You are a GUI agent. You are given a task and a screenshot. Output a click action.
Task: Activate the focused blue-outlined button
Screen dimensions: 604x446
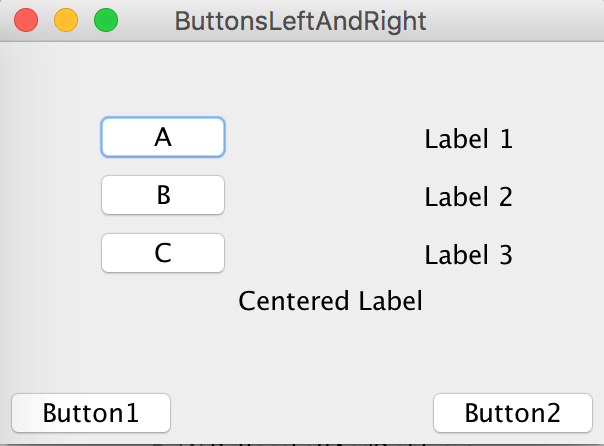(x=163, y=137)
